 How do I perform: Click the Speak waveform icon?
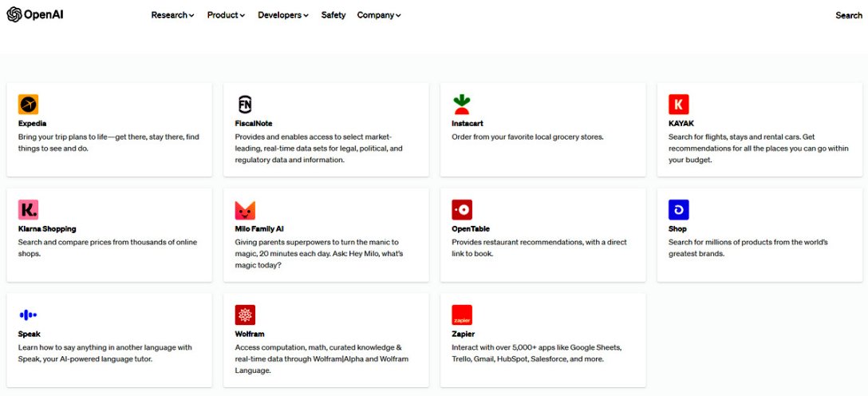[28, 315]
